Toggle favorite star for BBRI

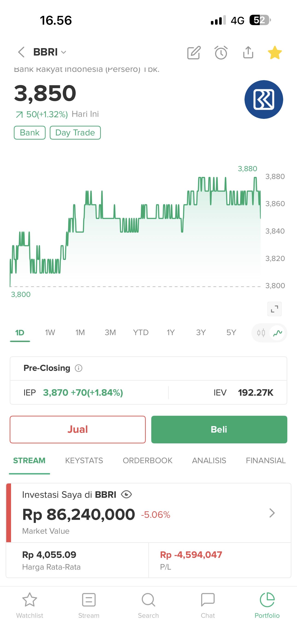pos(274,53)
